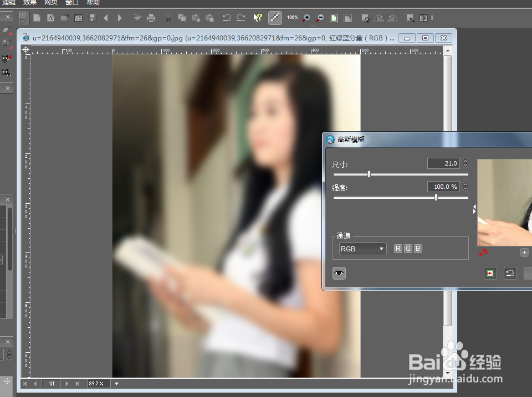Collapse the preview pane with the side arrows
Viewport: 532px width, 397px height.
(x=474, y=209)
